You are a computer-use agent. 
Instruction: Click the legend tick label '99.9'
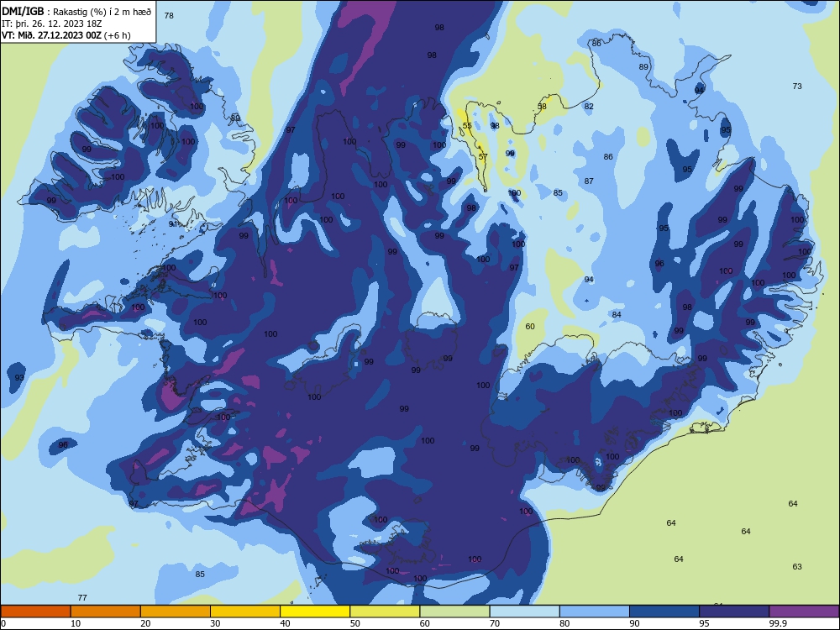(x=777, y=623)
